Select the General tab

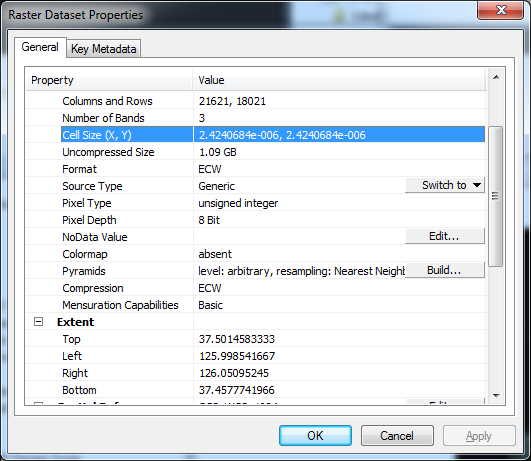(x=40, y=47)
